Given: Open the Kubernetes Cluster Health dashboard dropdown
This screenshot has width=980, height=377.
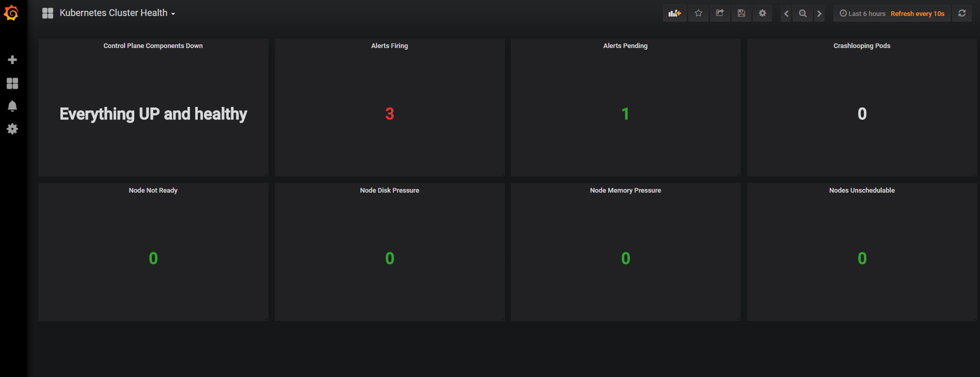Looking at the screenshot, I should (x=117, y=13).
